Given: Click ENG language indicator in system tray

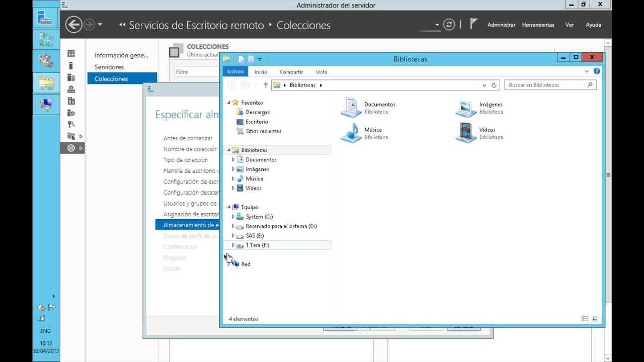Looking at the screenshot, I should (45, 331).
